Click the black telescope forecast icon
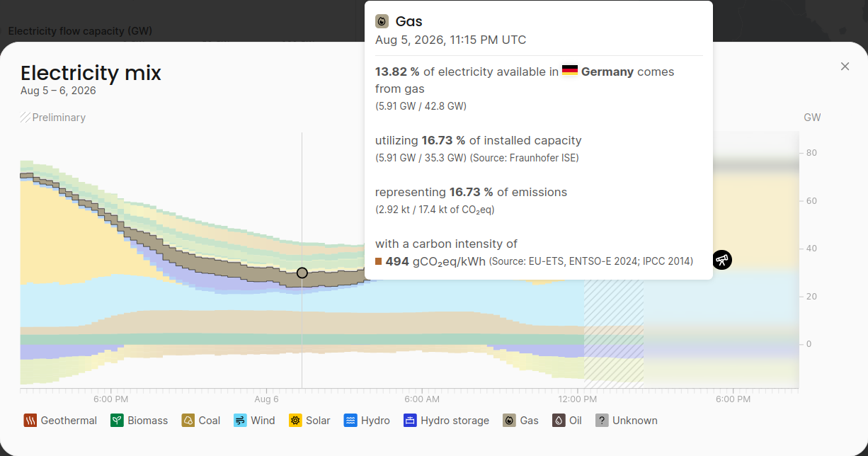 coord(722,260)
